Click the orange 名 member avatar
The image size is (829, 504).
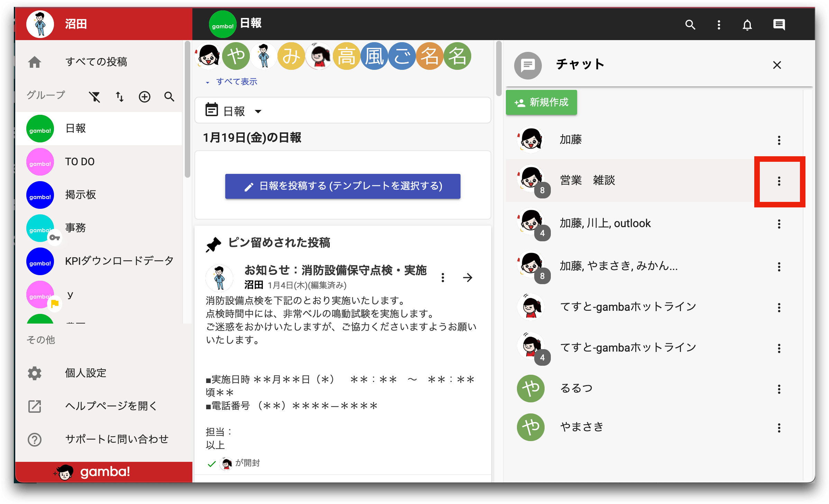(x=429, y=56)
